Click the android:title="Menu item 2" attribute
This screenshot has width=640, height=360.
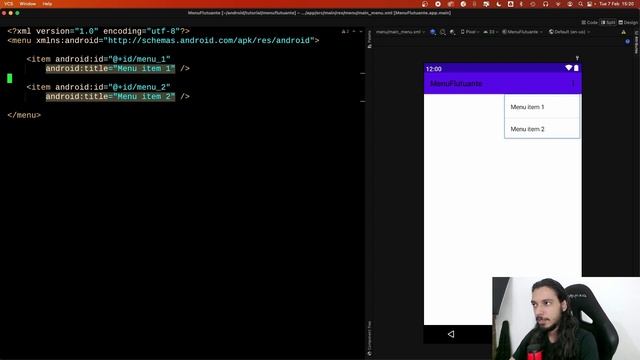pyautogui.click(x=110, y=97)
